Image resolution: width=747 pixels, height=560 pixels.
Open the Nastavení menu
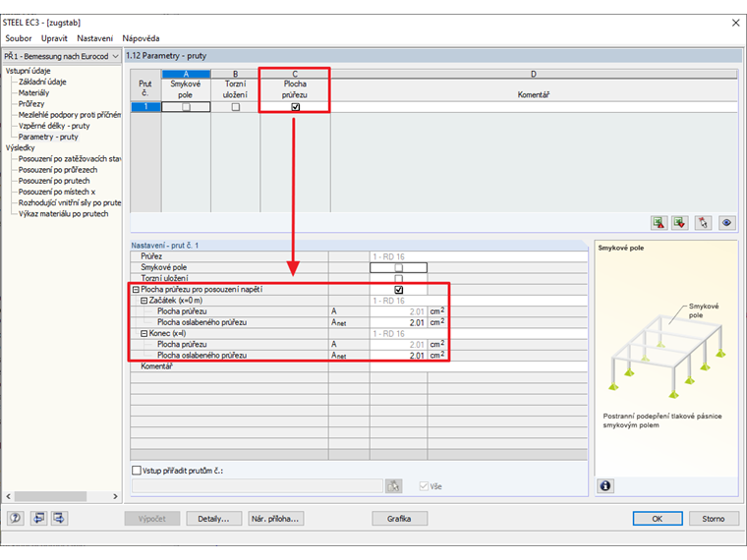coord(94,38)
